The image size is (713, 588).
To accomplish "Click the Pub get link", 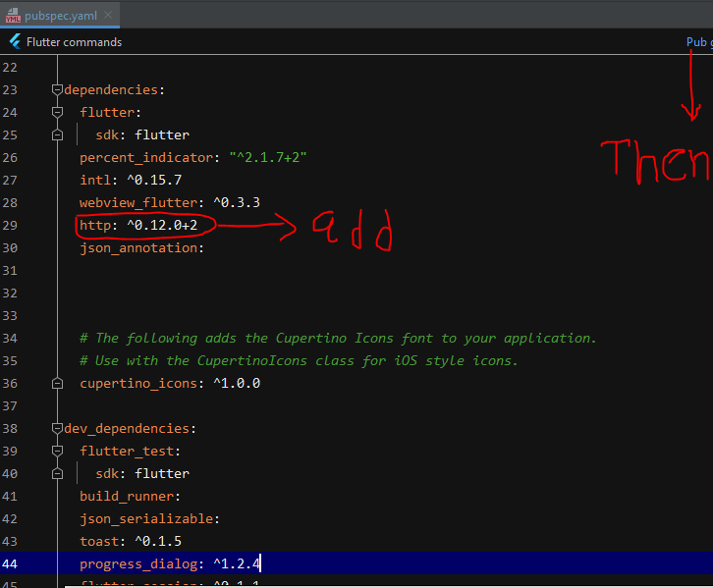I will pos(699,42).
